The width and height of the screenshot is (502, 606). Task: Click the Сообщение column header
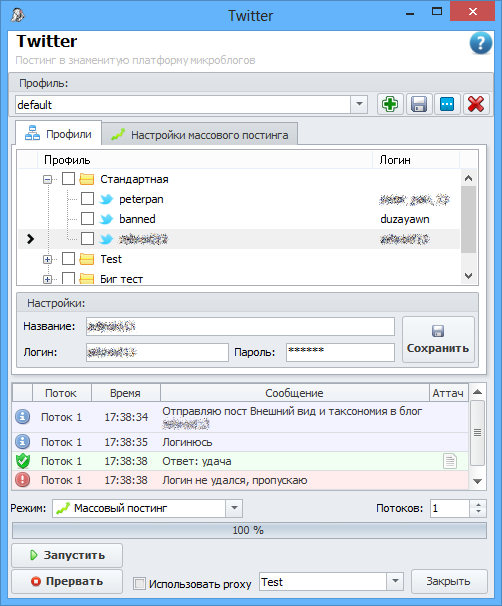295,393
